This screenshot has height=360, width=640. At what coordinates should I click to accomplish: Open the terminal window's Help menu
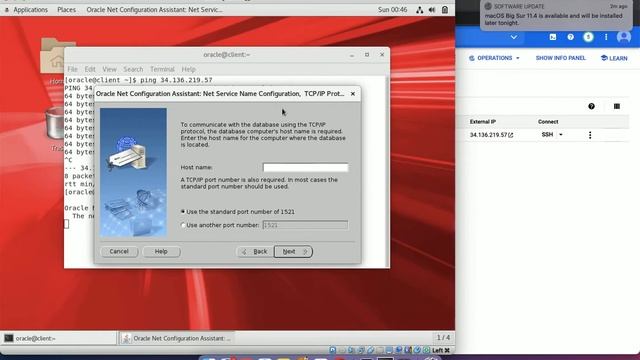[x=189, y=69]
